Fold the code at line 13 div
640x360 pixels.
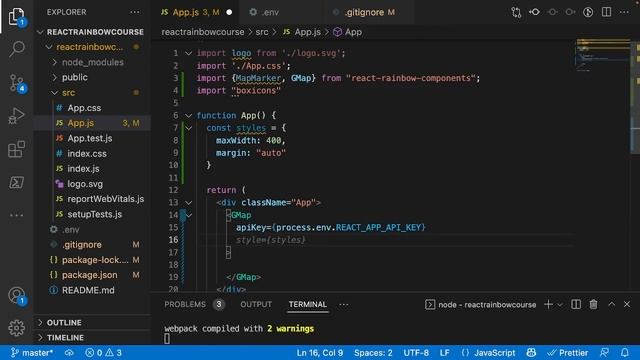[188, 202]
